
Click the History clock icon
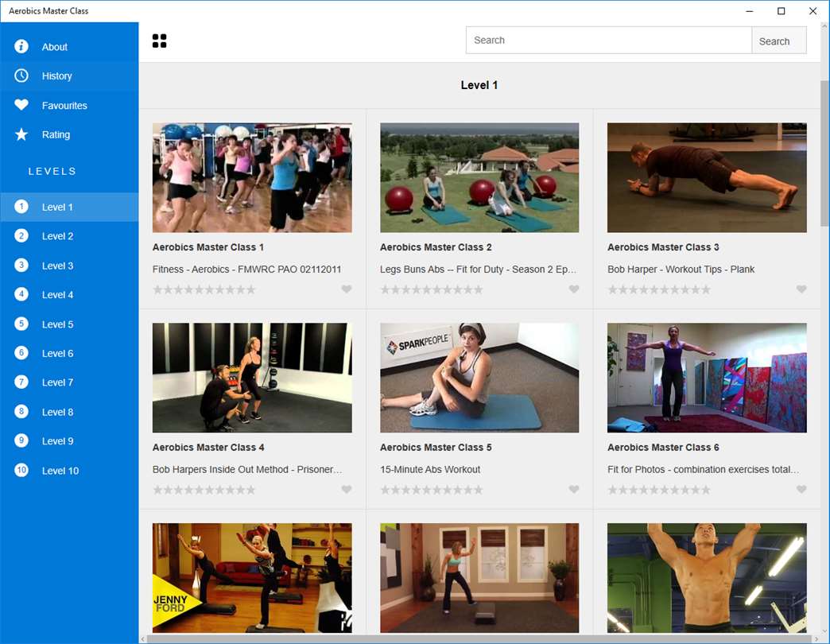tap(21, 76)
